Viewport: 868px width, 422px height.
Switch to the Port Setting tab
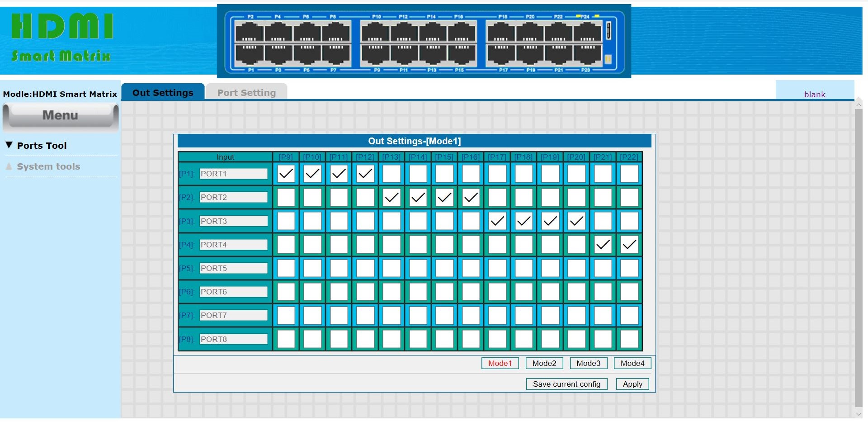(246, 92)
